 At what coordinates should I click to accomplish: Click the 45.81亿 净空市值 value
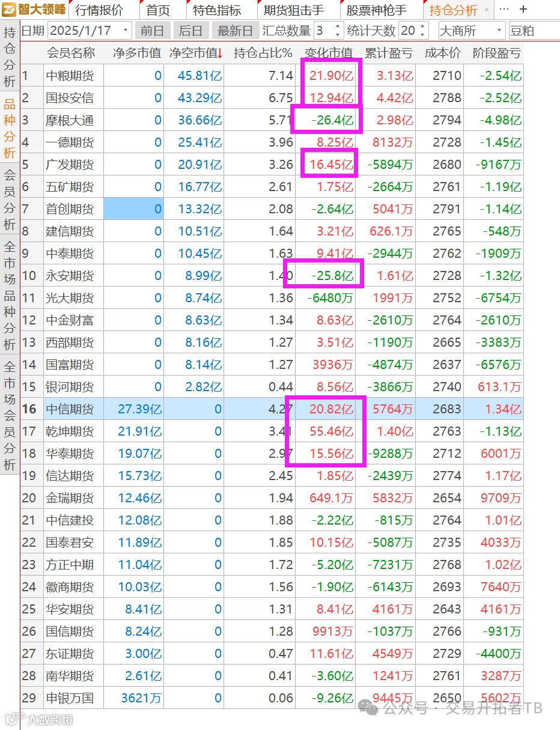tap(199, 76)
